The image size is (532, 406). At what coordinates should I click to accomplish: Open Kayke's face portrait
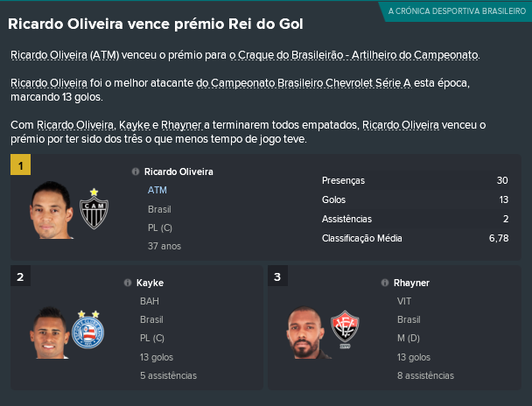(x=50, y=332)
